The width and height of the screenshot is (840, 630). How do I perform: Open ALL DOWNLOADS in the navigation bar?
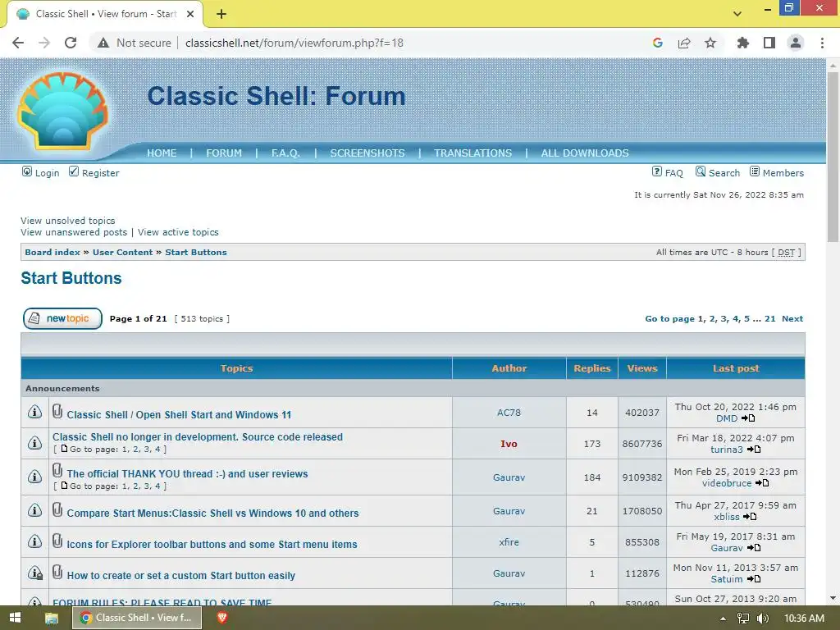click(585, 153)
